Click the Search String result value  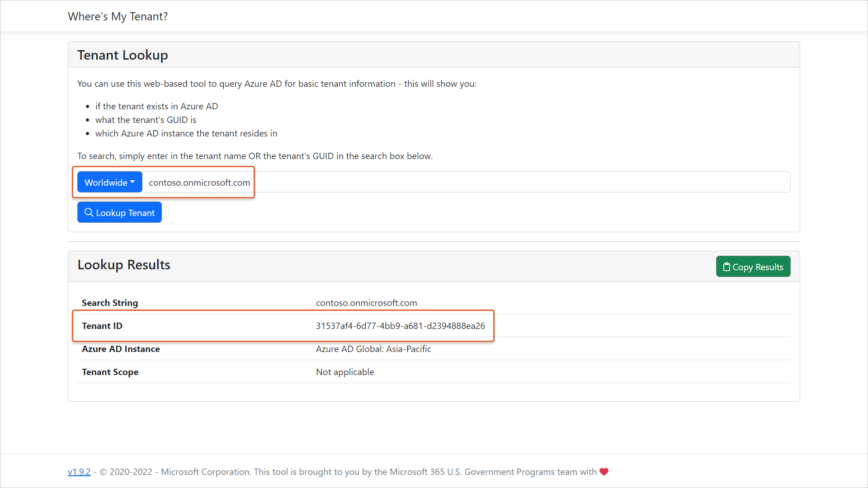366,303
